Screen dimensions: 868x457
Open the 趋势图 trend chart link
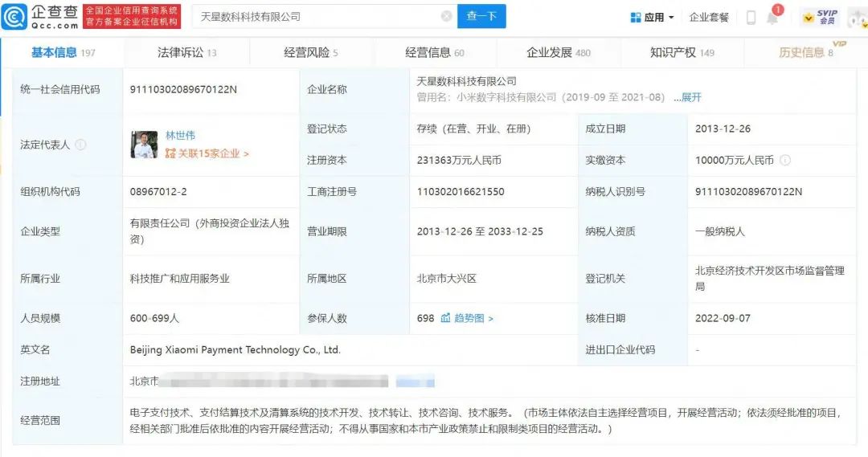click(x=467, y=318)
